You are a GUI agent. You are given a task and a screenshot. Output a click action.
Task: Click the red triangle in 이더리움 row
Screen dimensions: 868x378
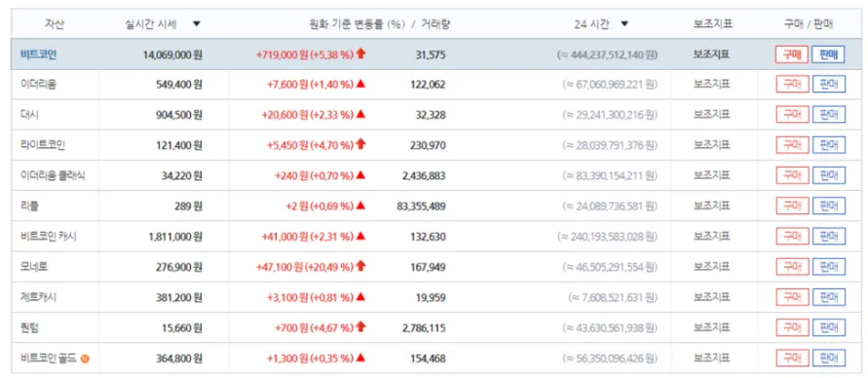coord(360,85)
